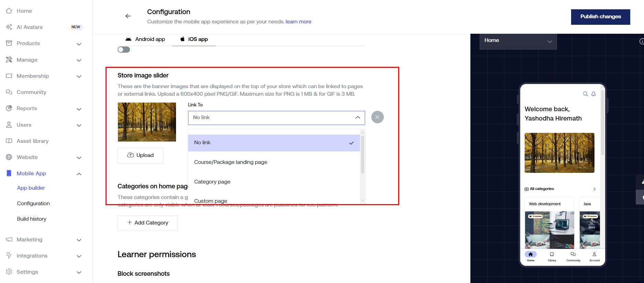Image resolution: width=644 pixels, height=283 pixels.
Task: Click the forest banner image thumbnail
Action: 147,122
